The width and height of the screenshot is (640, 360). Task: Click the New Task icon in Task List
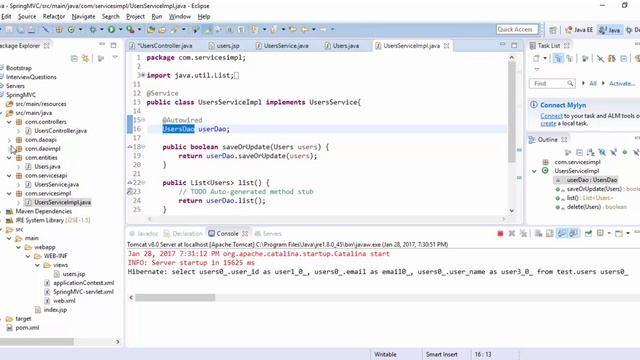[x=536, y=59]
